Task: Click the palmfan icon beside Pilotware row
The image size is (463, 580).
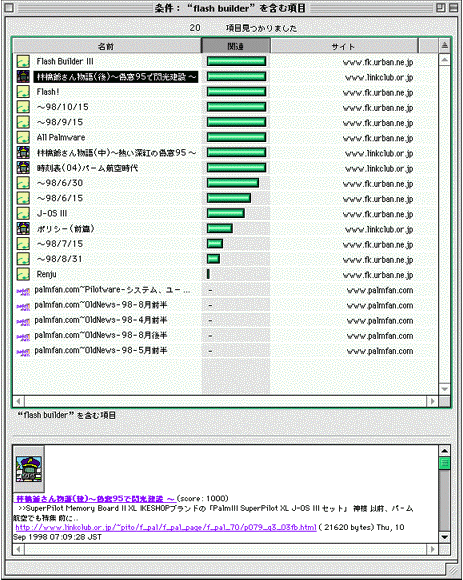Action: pyautogui.click(x=23, y=292)
